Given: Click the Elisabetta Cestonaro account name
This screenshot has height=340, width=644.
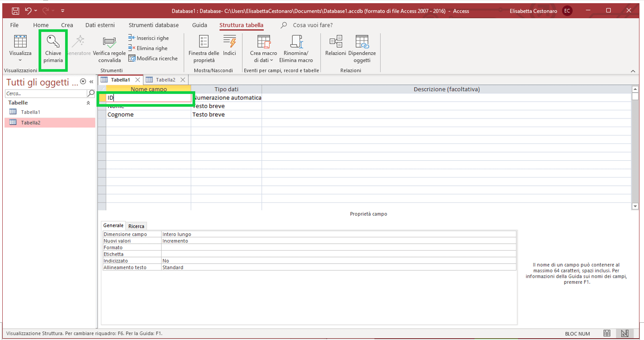Looking at the screenshot, I should coord(533,11).
